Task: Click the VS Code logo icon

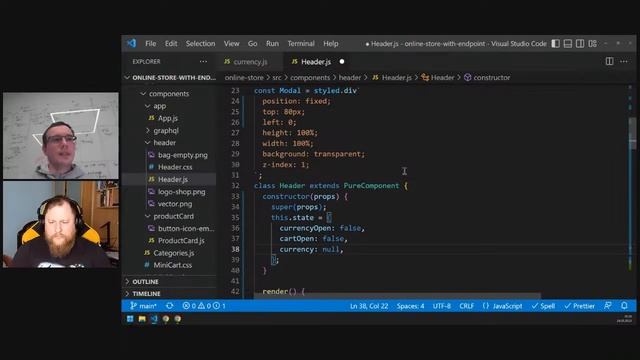Action: click(131, 43)
